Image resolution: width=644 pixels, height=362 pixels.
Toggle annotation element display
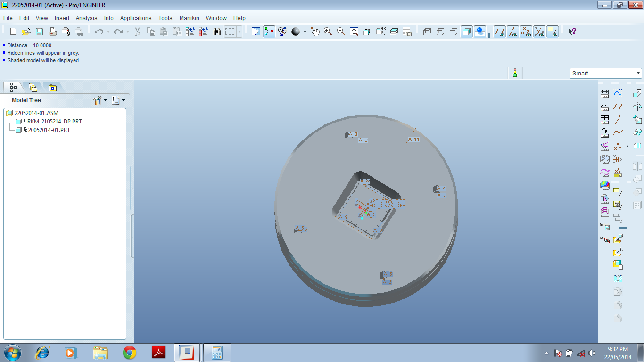[x=553, y=32]
